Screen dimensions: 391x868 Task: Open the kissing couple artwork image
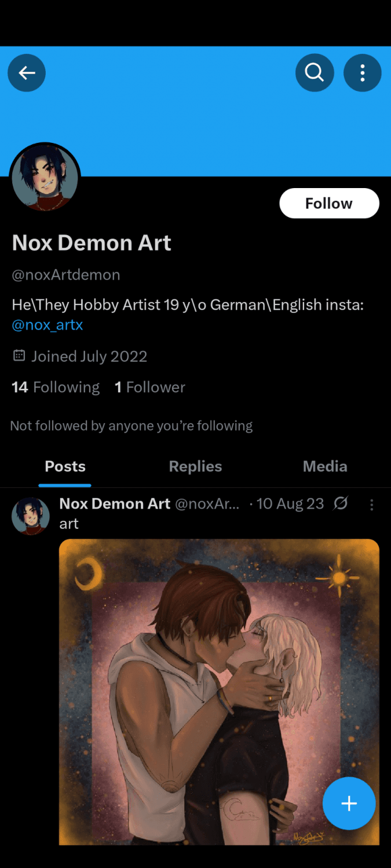tap(219, 689)
